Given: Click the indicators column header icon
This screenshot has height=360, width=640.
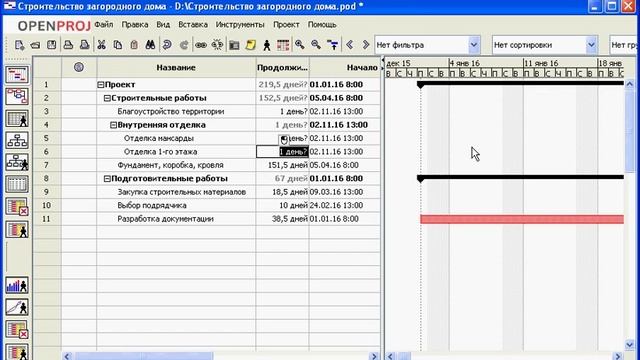Looking at the screenshot, I should tap(79, 67).
